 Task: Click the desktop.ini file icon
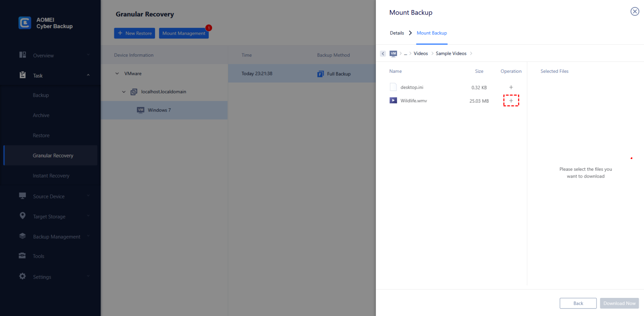tap(393, 87)
